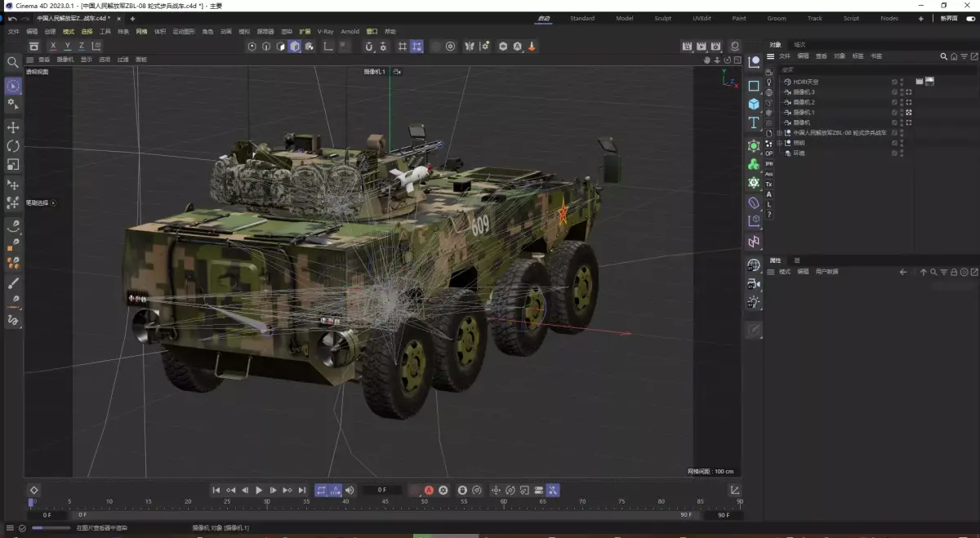Click the IPR icon in the object sidebar

point(769,163)
